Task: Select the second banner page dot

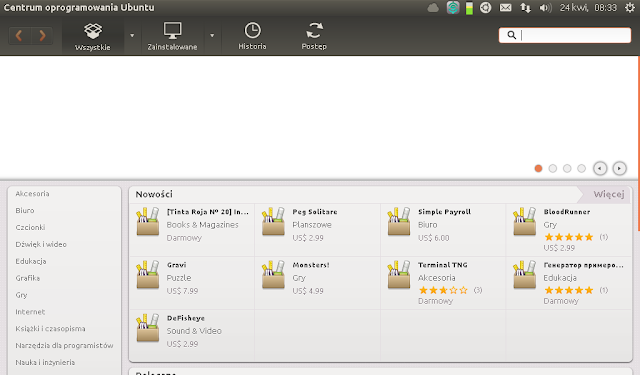Action: tap(553, 168)
